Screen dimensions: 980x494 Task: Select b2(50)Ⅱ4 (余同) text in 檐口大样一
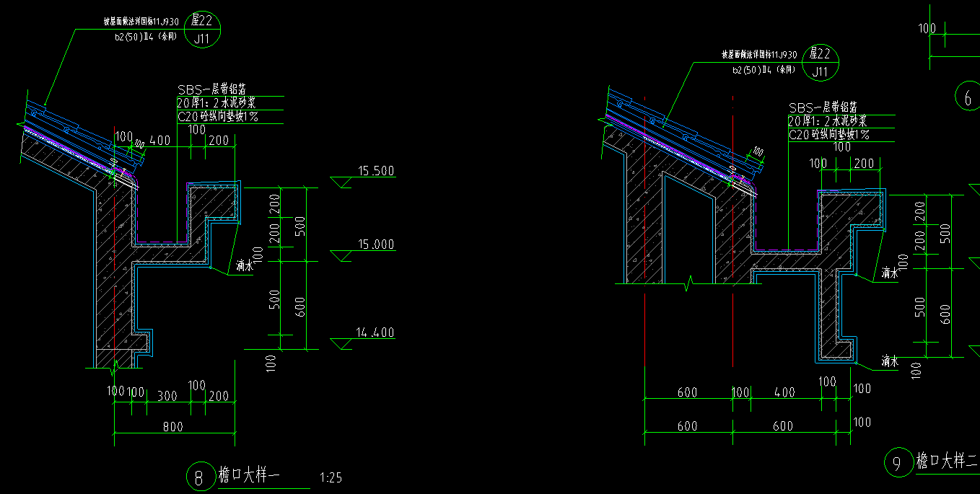(146, 35)
